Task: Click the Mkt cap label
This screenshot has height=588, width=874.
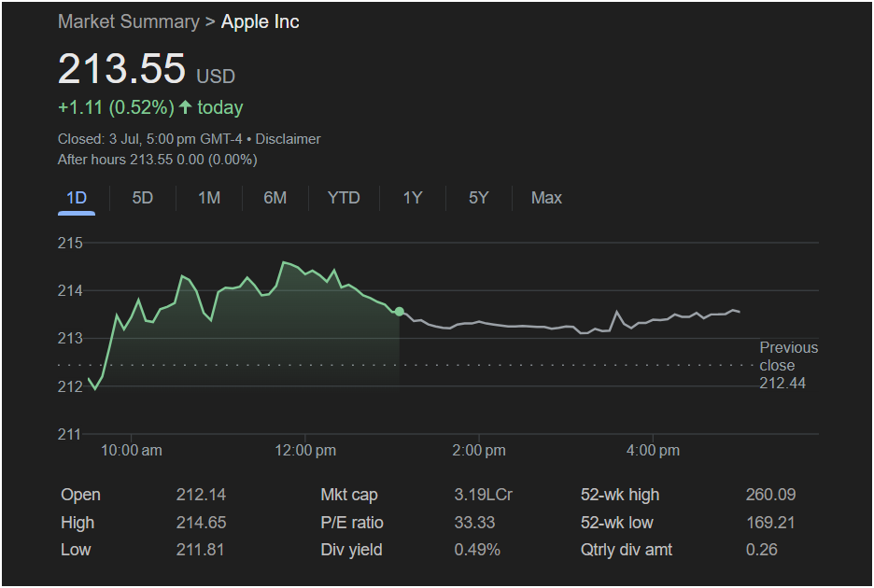Action: (x=349, y=495)
